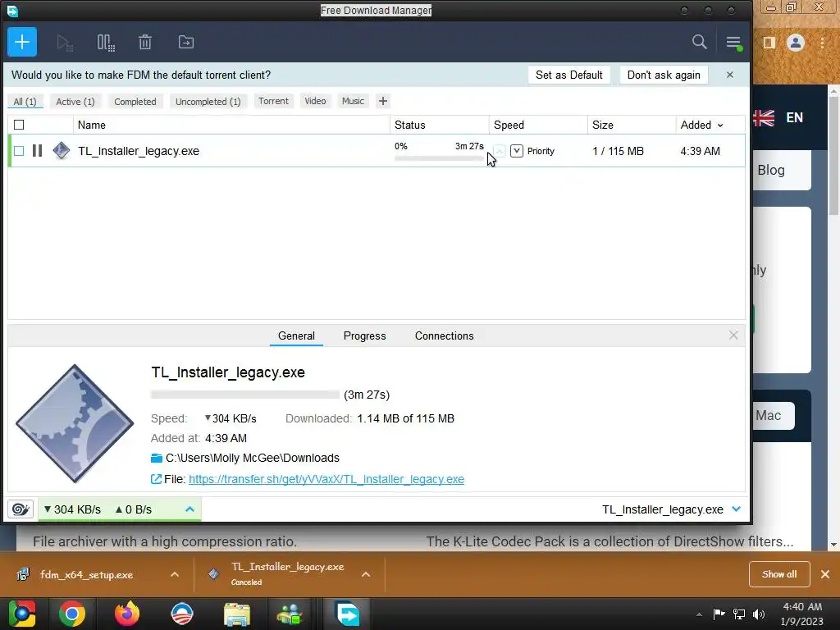Screen dimensions: 840x630
Task: Click file type icon in download row
Action: (x=61, y=151)
